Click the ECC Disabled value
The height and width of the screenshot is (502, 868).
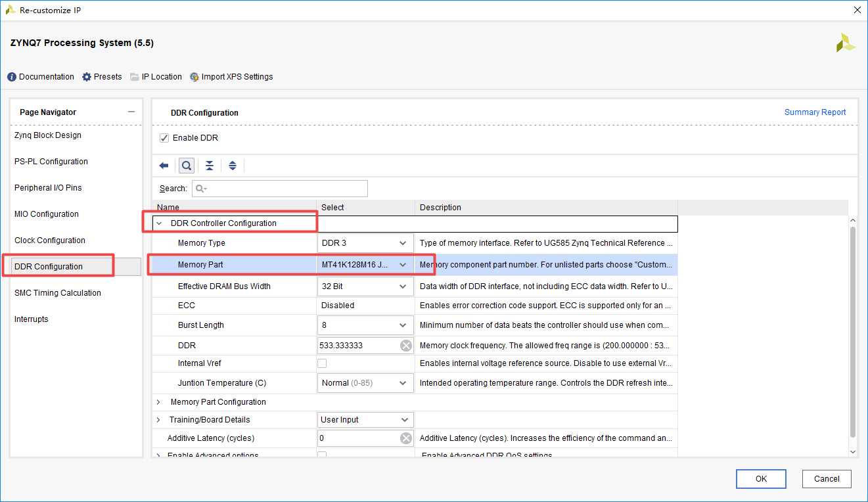338,306
